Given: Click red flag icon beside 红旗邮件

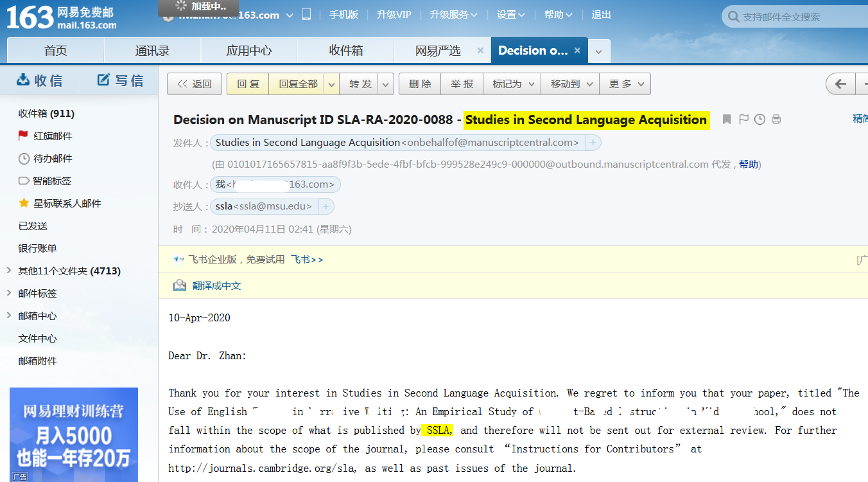Looking at the screenshot, I should (24, 136).
